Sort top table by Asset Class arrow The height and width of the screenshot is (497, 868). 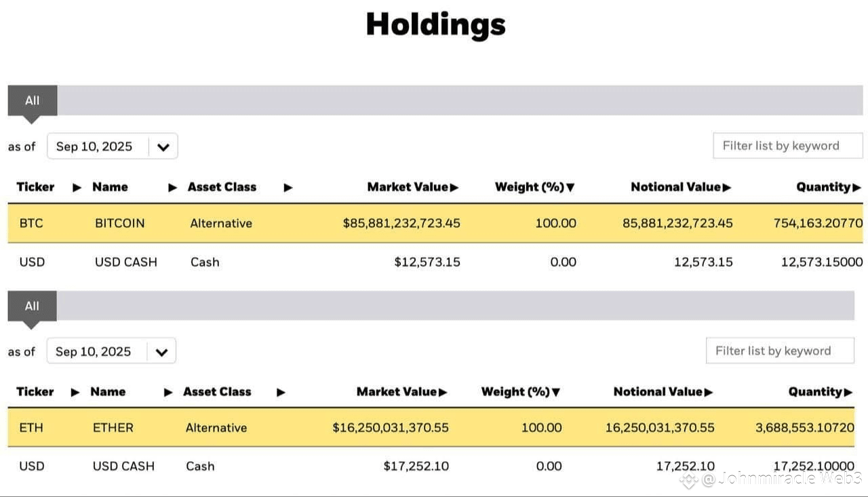pos(288,187)
